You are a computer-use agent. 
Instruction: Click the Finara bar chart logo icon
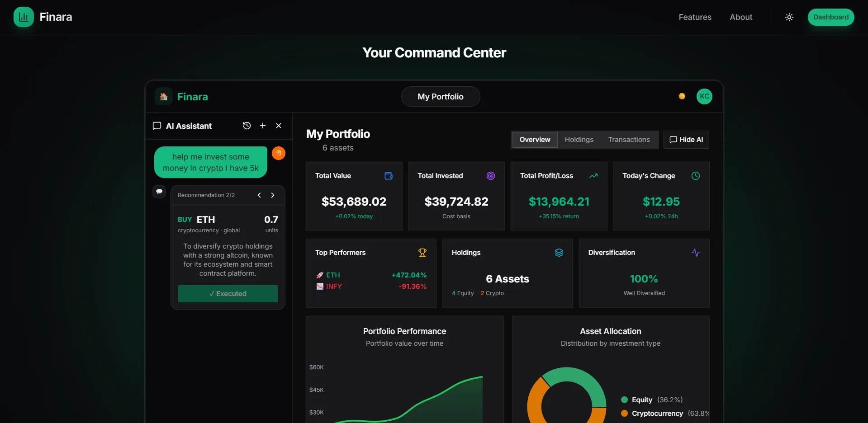pyautogui.click(x=24, y=17)
